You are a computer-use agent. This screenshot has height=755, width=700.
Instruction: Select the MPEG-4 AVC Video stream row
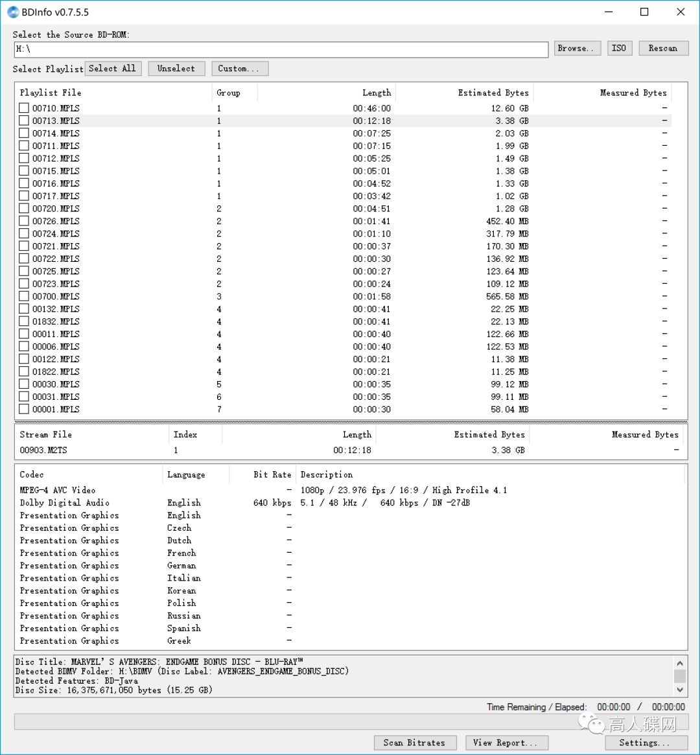coord(351,490)
